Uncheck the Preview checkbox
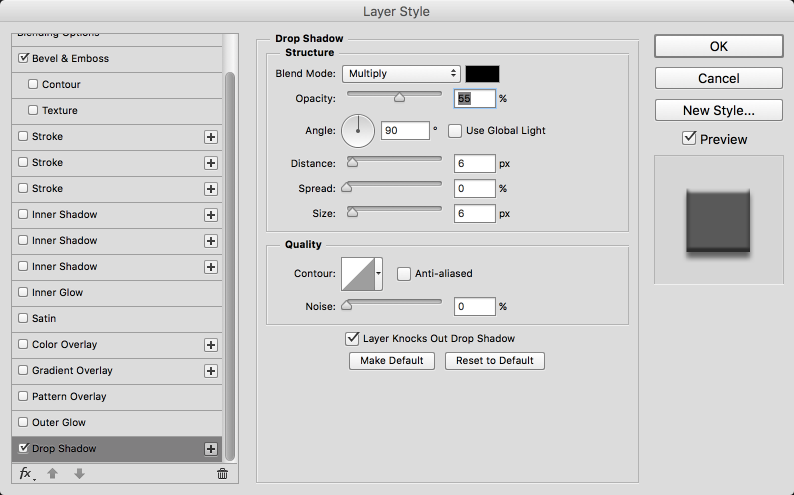This screenshot has width=794, height=495. [689, 139]
